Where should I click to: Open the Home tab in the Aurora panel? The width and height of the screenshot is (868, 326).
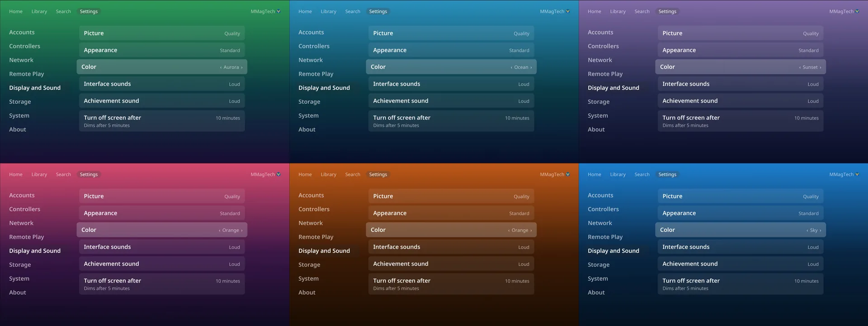tap(16, 11)
